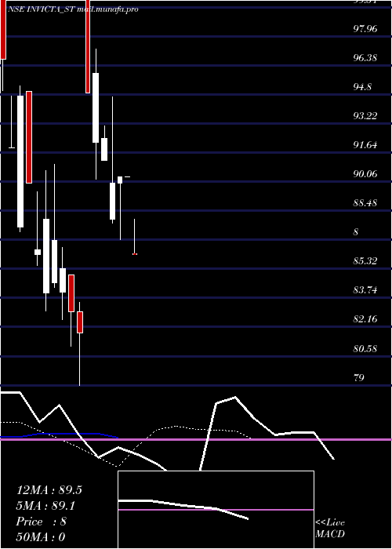Click the 94.8 price axis label
The height and width of the screenshot is (549, 392).
click(x=362, y=86)
